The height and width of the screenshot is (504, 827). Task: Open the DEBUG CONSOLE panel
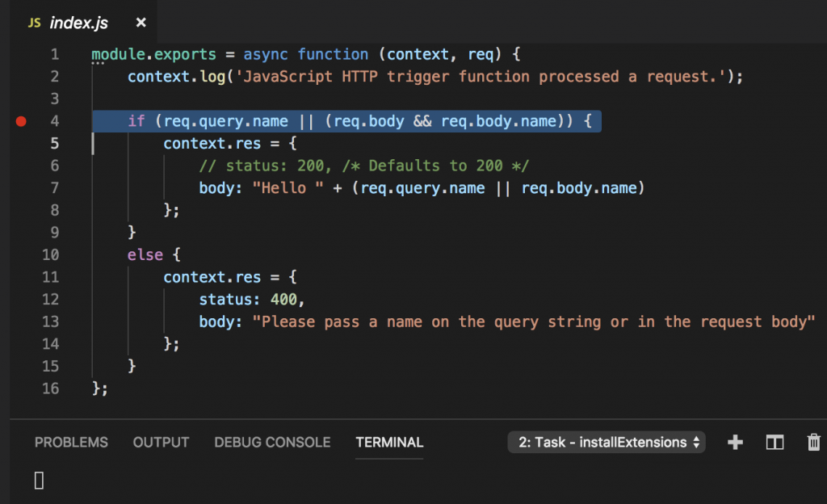tap(271, 442)
